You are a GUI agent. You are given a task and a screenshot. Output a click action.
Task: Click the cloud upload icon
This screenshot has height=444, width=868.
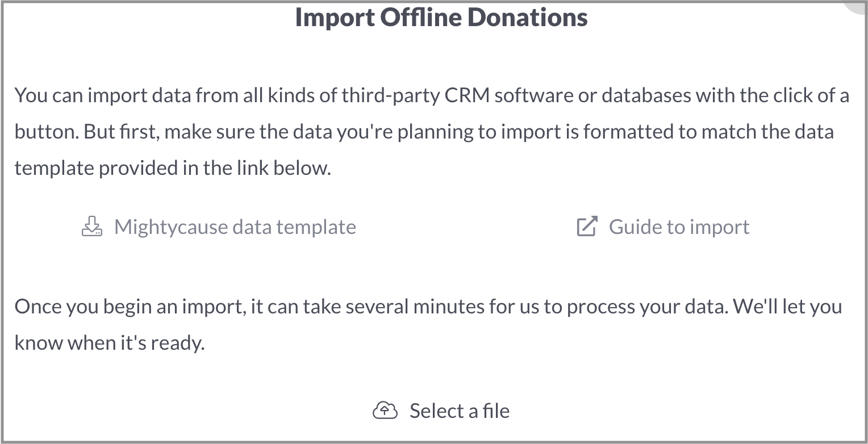coord(385,410)
